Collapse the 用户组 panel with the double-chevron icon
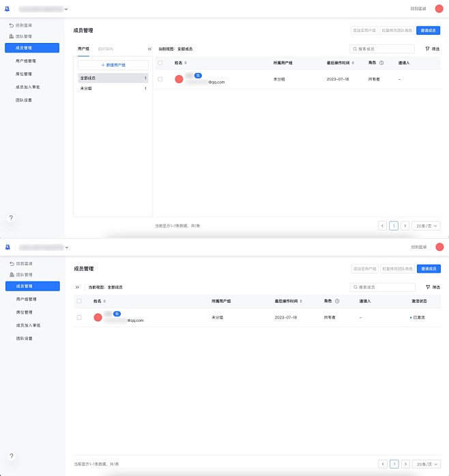 pyautogui.click(x=149, y=49)
